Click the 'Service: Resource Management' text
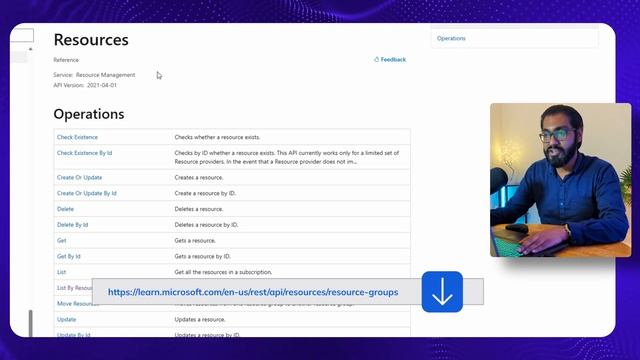 94,75
